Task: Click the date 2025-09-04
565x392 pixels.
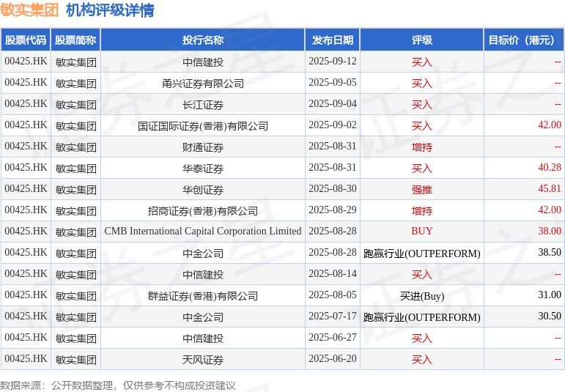Action: [x=333, y=103]
